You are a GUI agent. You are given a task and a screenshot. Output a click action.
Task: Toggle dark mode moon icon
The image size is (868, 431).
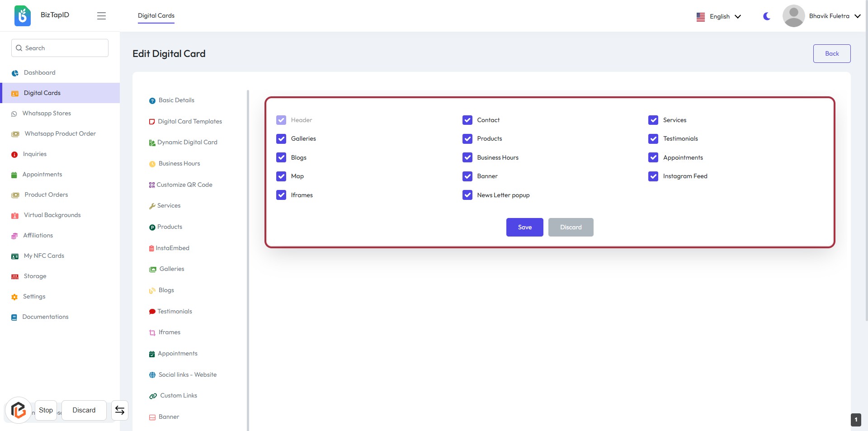pos(767,16)
